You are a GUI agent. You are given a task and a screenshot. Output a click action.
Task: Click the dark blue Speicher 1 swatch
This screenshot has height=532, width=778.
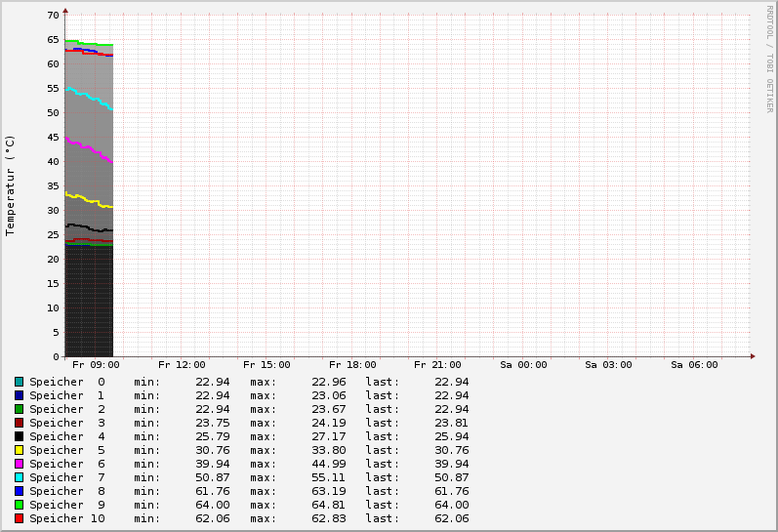point(19,395)
